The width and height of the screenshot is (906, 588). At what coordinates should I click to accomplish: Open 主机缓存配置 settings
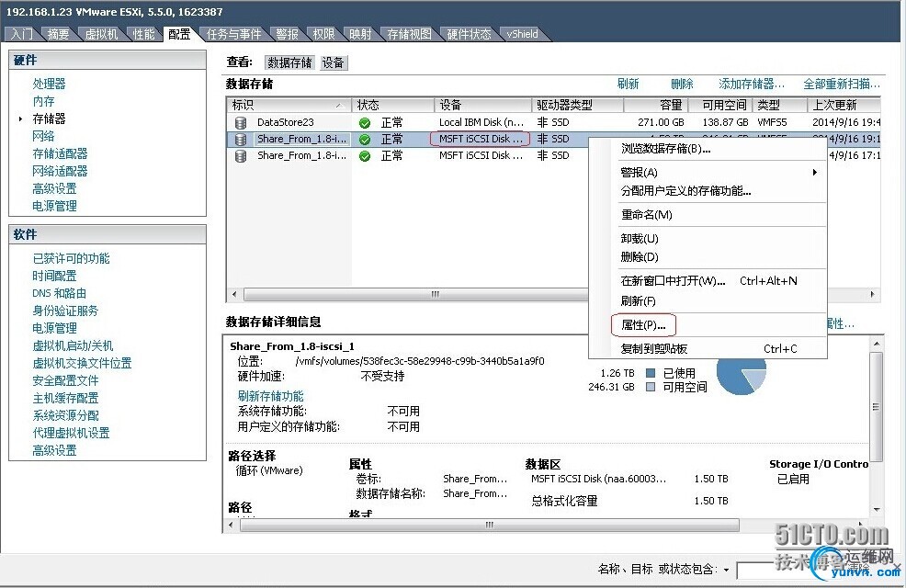65,398
